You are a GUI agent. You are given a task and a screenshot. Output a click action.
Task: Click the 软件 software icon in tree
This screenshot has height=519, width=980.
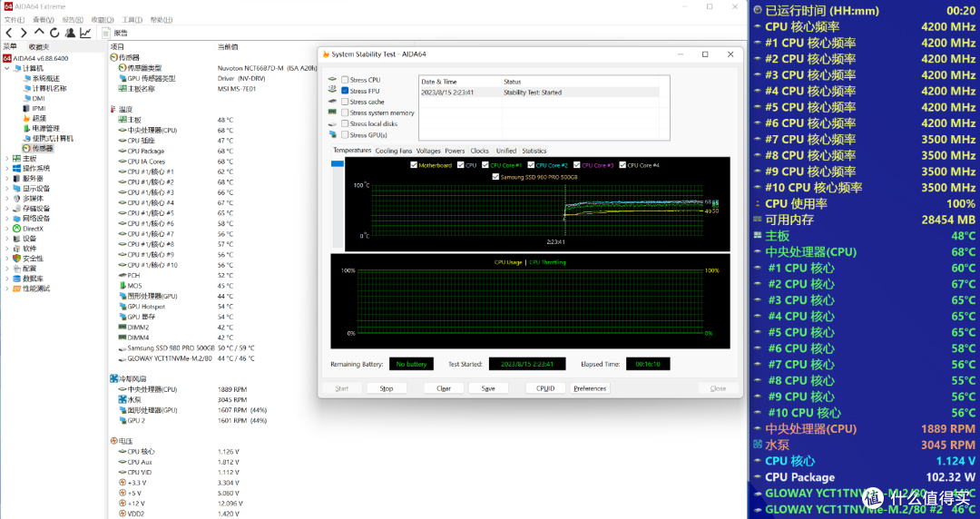click(x=17, y=249)
